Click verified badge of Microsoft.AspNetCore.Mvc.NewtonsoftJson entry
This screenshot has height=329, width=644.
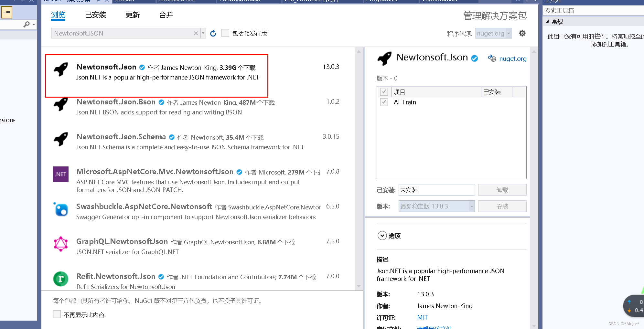tap(239, 172)
